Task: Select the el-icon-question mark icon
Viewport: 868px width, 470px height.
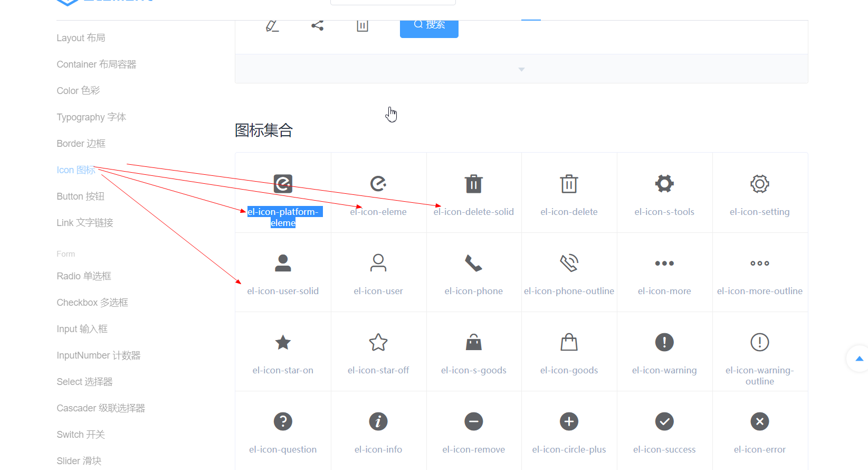Action: [x=283, y=421]
